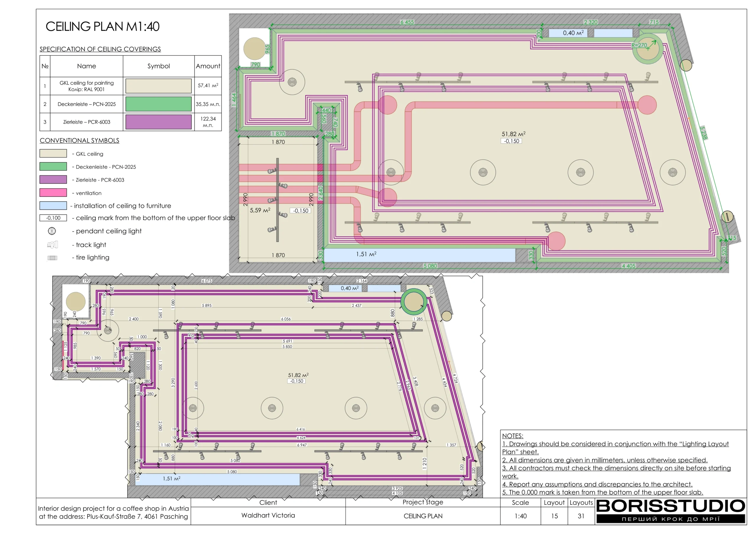Click the Waldhart Victoria client name
This screenshot has height=534, width=756.
tap(268, 515)
